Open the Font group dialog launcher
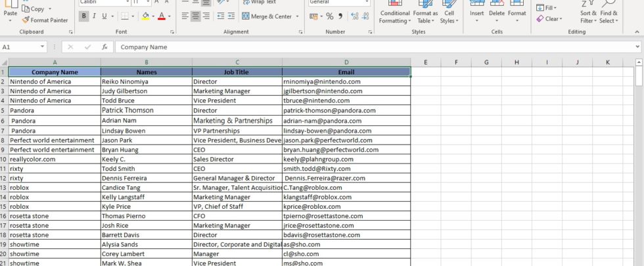The width and height of the screenshot is (644, 266). (x=172, y=32)
